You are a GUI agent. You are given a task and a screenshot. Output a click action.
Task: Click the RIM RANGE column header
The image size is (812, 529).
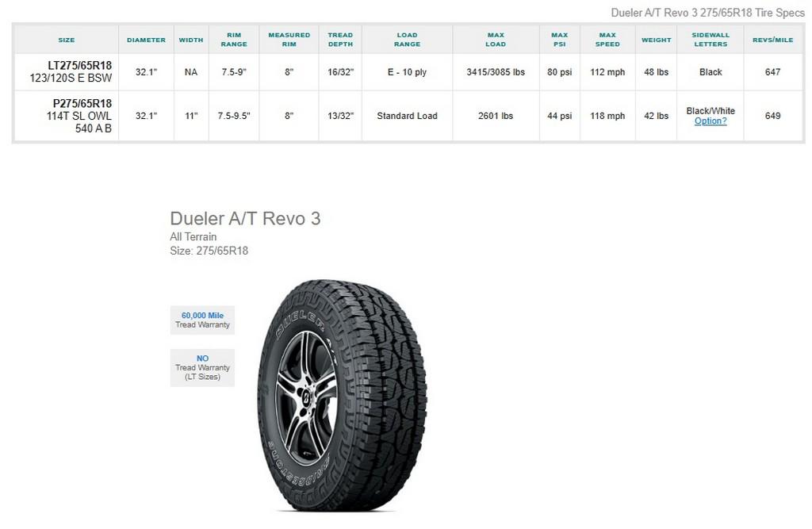(x=233, y=39)
